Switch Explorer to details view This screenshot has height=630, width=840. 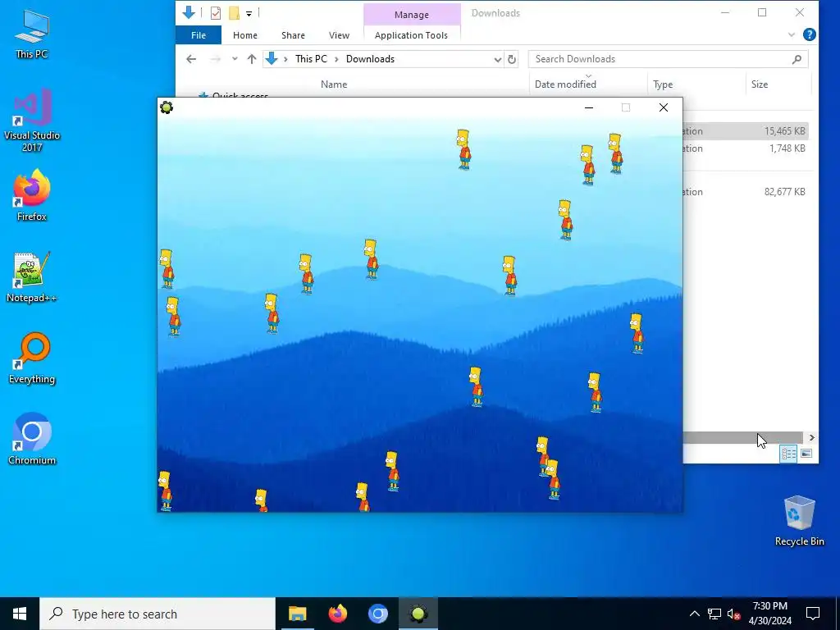[x=788, y=454]
